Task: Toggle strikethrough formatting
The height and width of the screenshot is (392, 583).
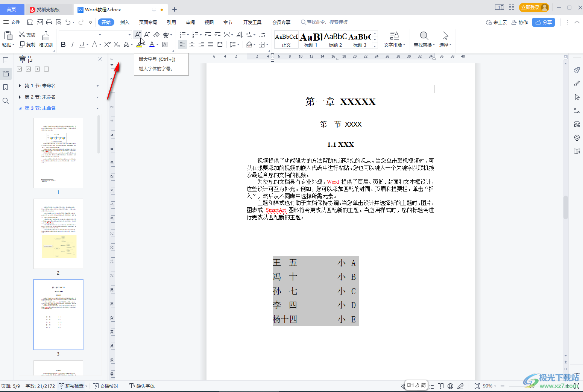Action: tap(94, 44)
